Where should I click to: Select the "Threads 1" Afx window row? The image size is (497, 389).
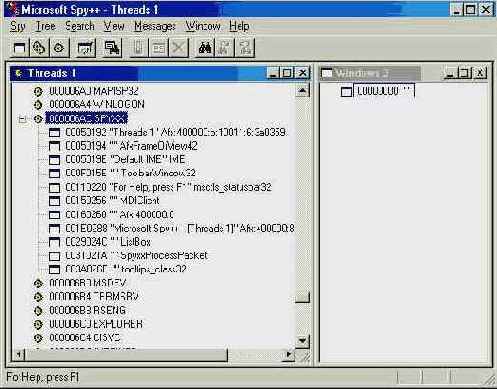pyautogui.click(x=176, y=132)
